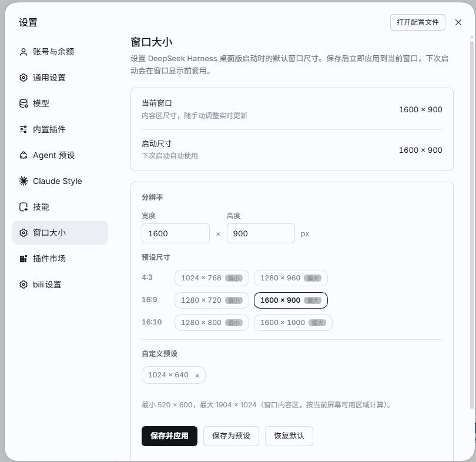476x462 pixels.
Task: Open Claude Style settings
Action: coord(60,181)
